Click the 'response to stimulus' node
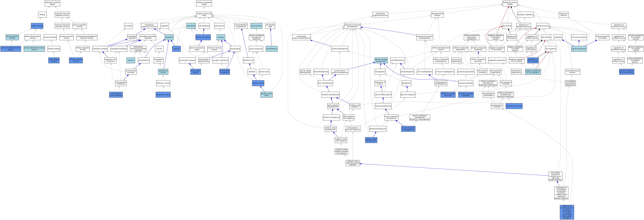Image resolution: width=644 pixels, height=220 pixels. tap(564, 15)
